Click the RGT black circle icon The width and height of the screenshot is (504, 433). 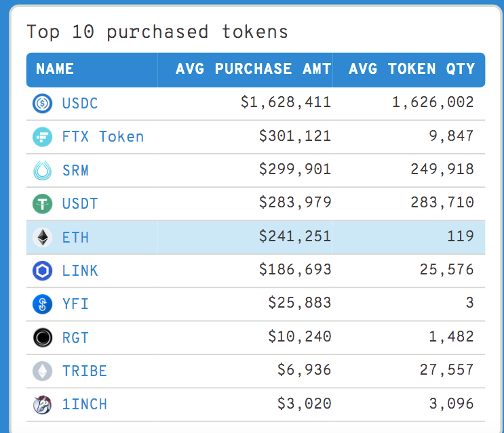pyautogui.click(x=42, y=337)
